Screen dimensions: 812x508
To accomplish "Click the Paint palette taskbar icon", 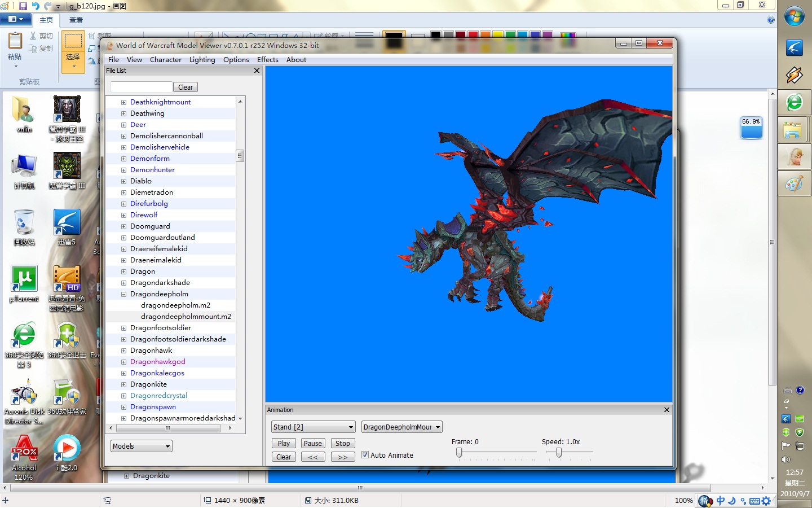I will click(794, 184).
